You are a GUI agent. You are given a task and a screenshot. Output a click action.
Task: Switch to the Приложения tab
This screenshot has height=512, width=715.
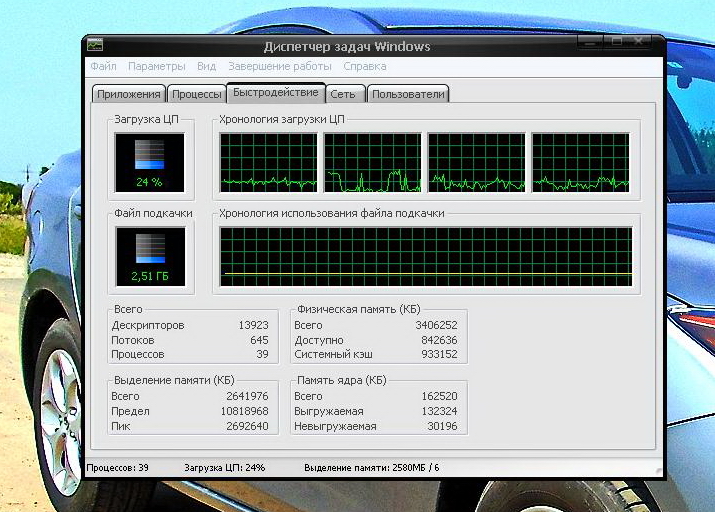pyautogui.click(x=128, y=94)
